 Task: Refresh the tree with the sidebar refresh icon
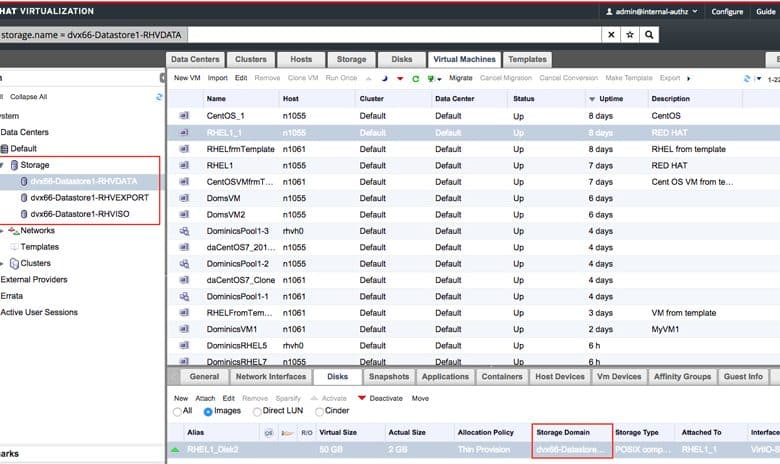(159, 97)
